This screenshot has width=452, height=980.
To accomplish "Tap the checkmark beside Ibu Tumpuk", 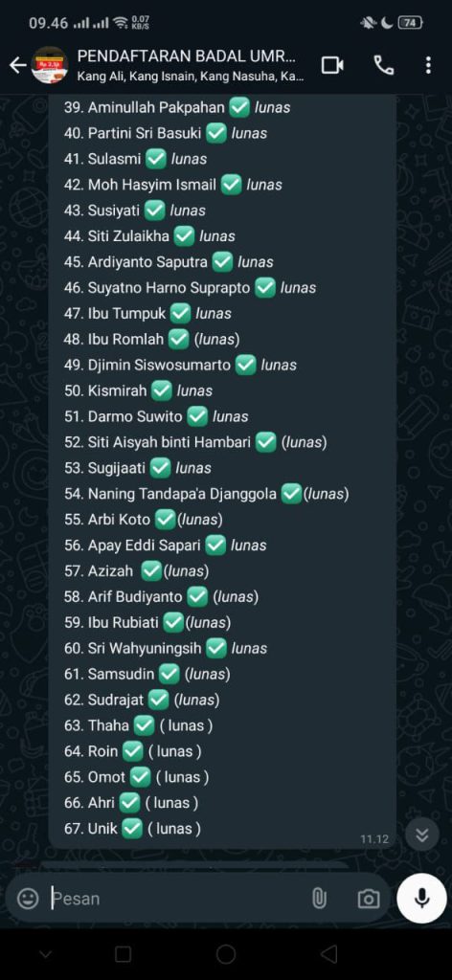I will point(181,313).
